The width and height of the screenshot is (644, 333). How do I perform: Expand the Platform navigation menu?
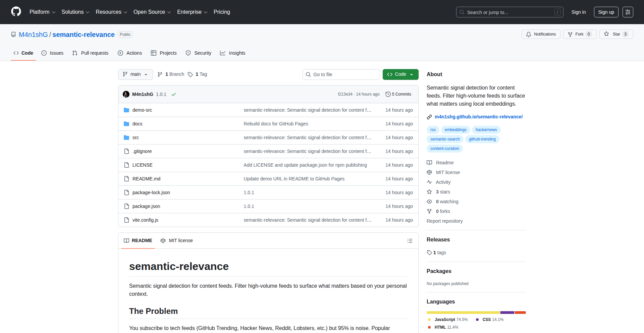(x=42, y=12)
